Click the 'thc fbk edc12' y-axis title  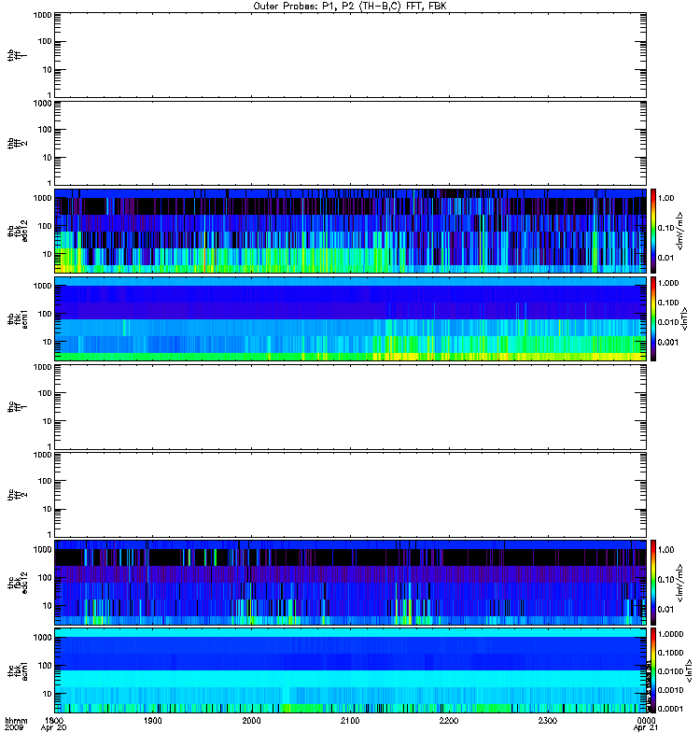(x=17, y=582)
